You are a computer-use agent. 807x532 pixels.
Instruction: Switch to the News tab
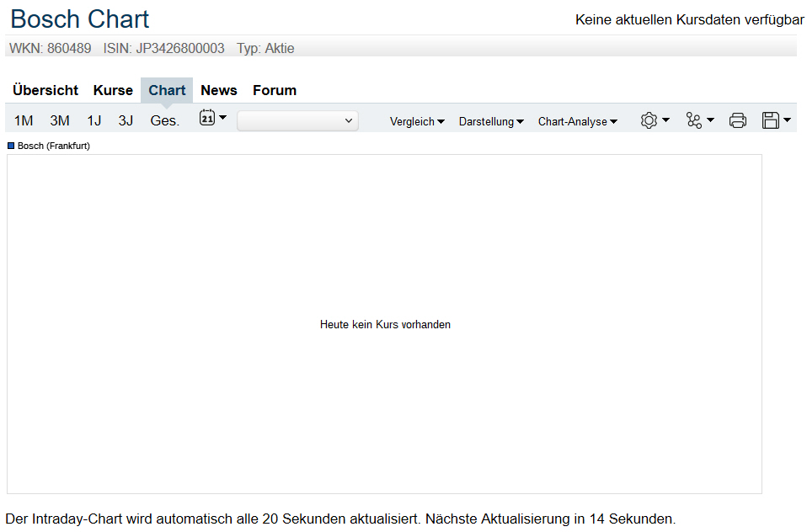point(219,90)
